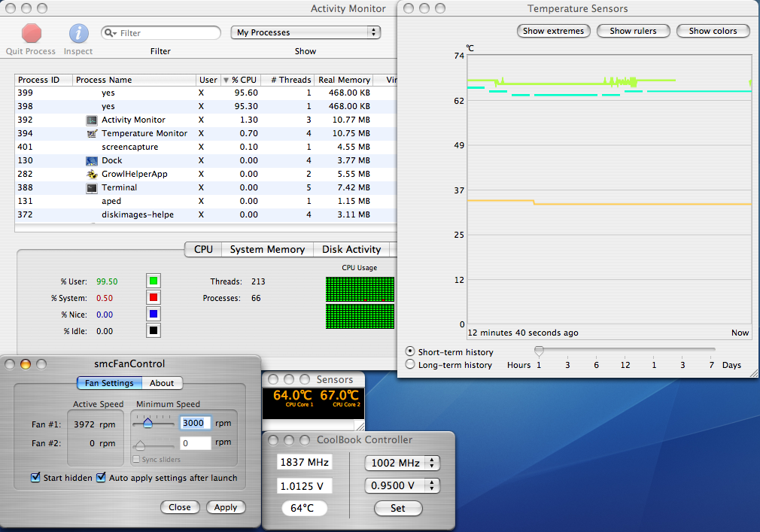
Task: Switch to the Disk Activity tab
Action: click(x=351, y=249)
